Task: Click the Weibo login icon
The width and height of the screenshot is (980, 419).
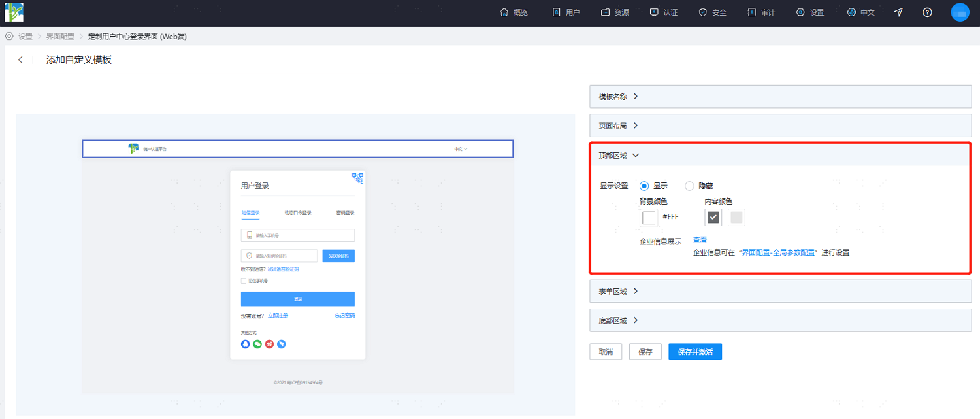Action: click(x=269, y=344)
